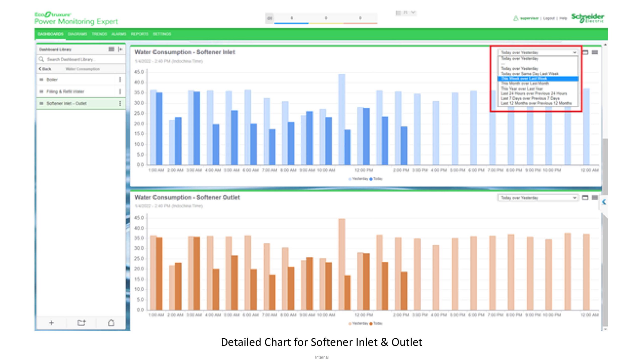The width and height of the screenshot is (644, 362).
Task: Switch to the Trends tab
Action: [99, 34]
